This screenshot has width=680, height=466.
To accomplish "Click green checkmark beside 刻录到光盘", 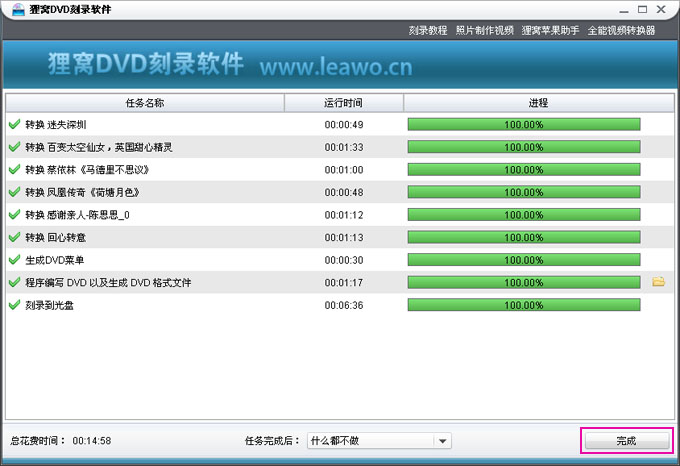I will coord(14,305).
